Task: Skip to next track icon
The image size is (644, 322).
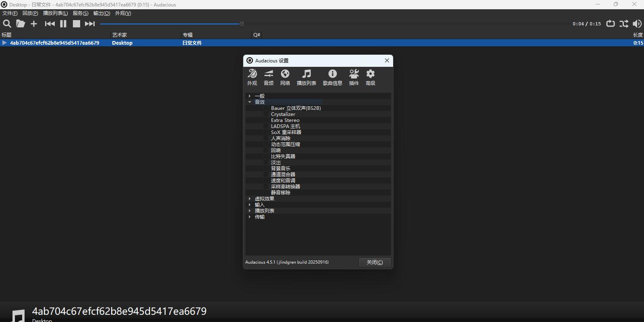Action: (x=90, y=24)
